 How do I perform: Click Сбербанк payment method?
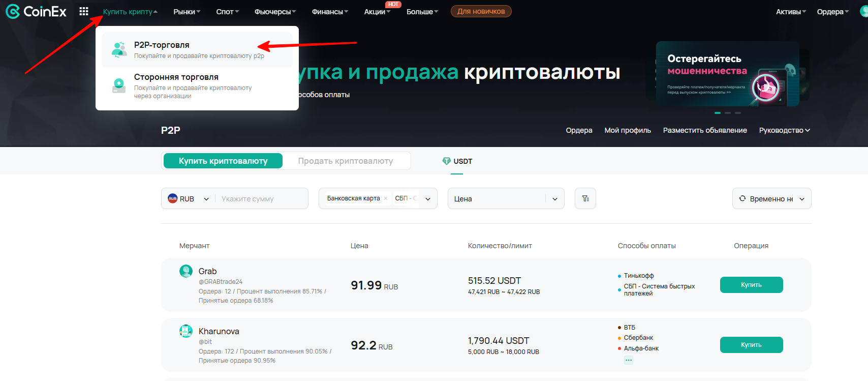pyautogui.click(x=638, y=338)
